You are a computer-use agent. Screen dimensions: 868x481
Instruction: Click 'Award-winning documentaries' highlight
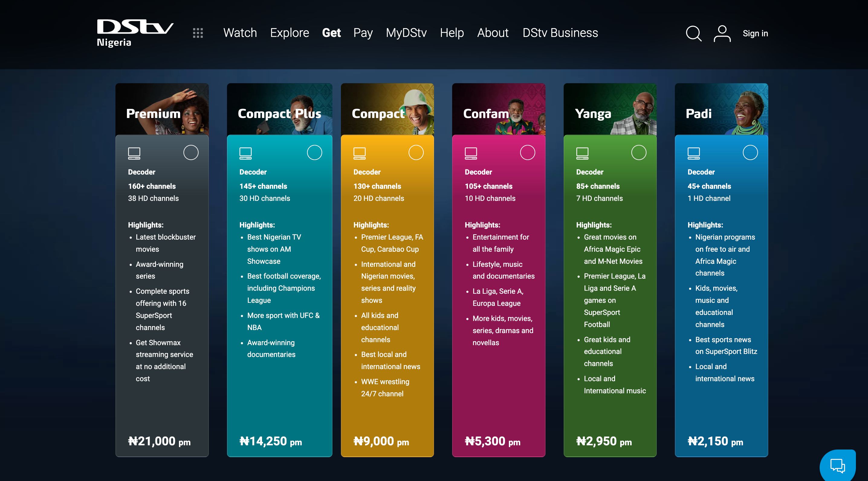click(x=271, y=348)
